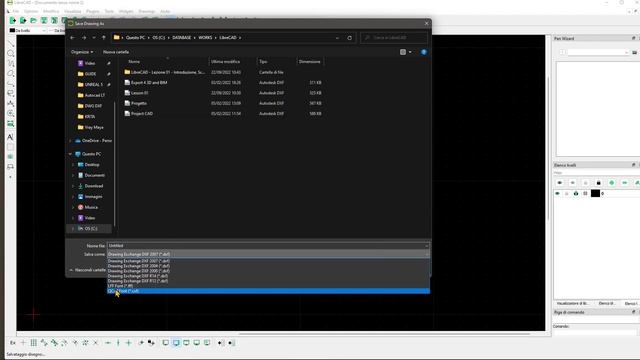The width and height of the screenshot is (640, 360).
Task: Choose LFF Font (*.lff) option
Action: tap(269, 286)
